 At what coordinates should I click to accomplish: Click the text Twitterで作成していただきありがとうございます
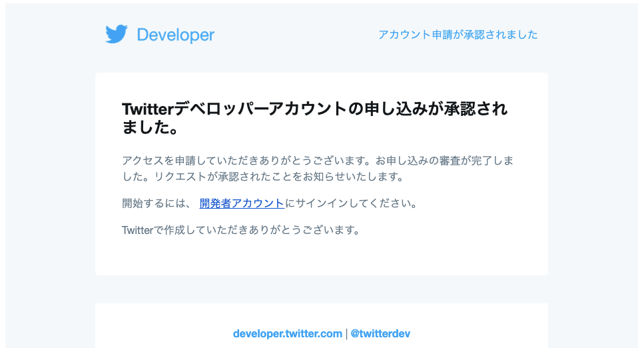(x=240, y=230)
